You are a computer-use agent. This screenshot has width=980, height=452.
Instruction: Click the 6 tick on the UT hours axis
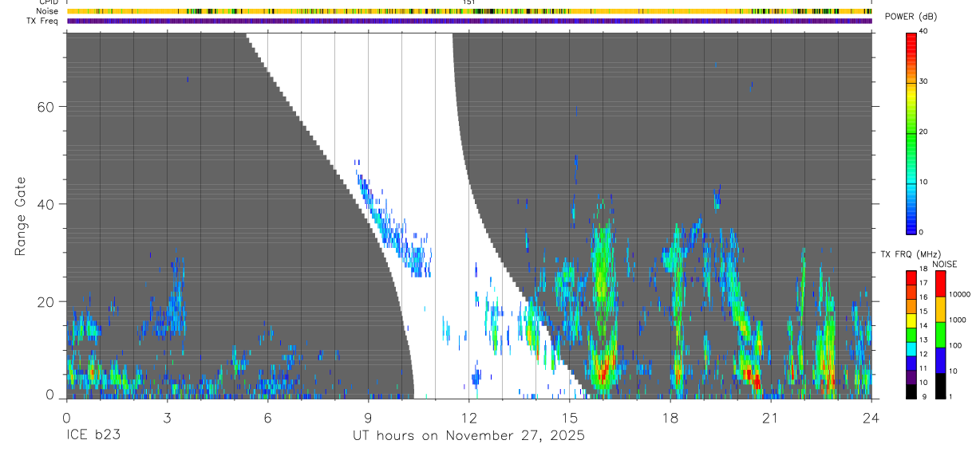point(267,417)
